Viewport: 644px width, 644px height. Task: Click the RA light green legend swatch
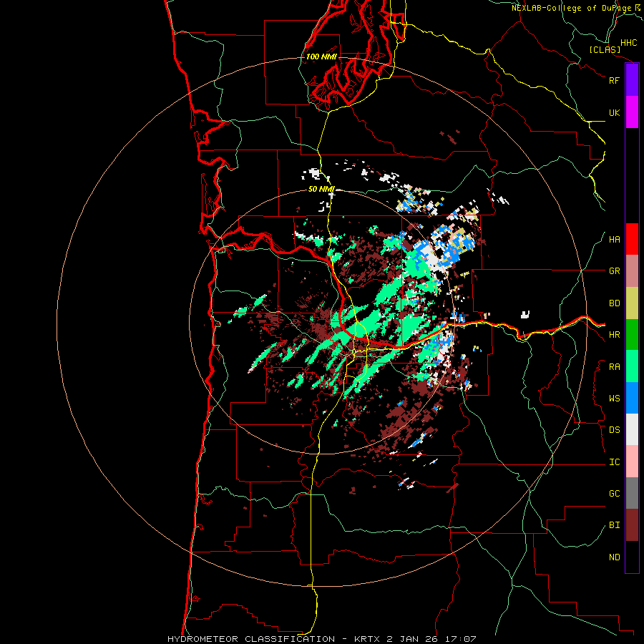[x=632, y=366]
